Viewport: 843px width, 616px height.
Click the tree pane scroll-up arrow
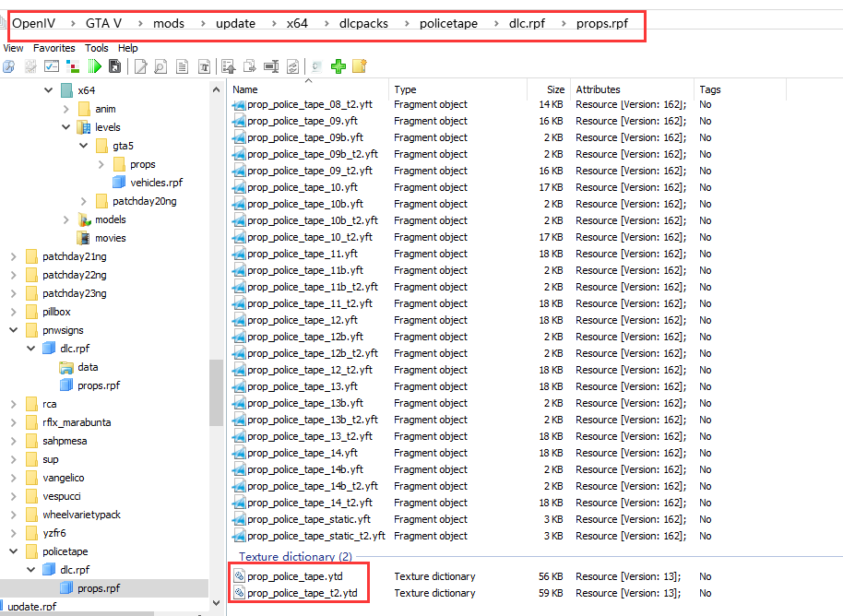tap(216, 89)
